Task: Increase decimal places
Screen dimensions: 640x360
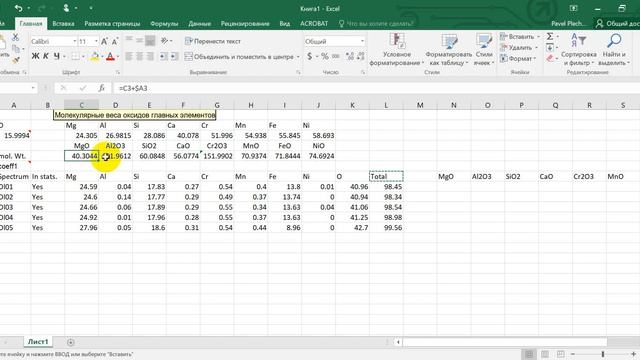Action: pyautogui.click(x=350, y=56)
